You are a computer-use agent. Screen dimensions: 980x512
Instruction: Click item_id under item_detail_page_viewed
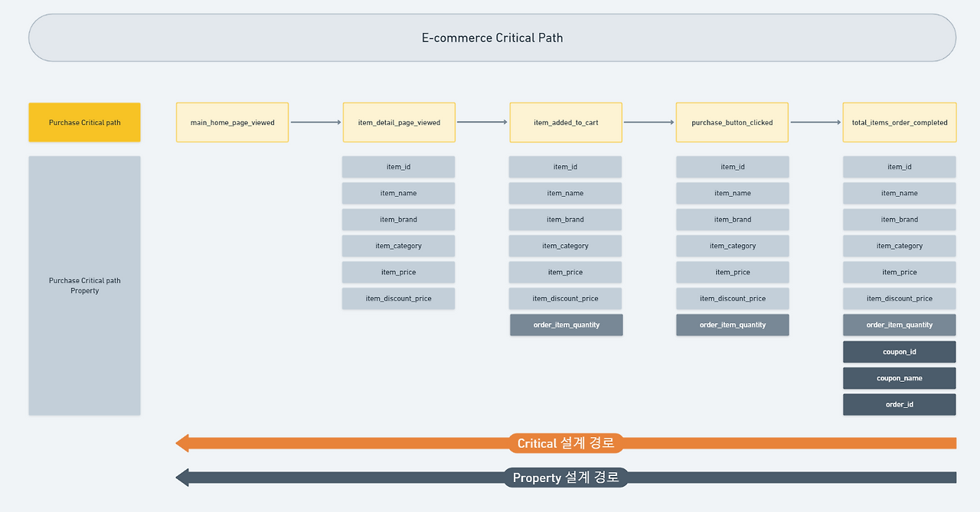pos(398,166)
